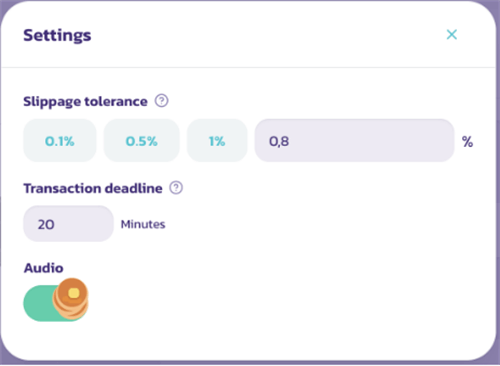Click the percent sign beside slippage field
This screenshot has width=500, height=366.
[x=467, y=142]
